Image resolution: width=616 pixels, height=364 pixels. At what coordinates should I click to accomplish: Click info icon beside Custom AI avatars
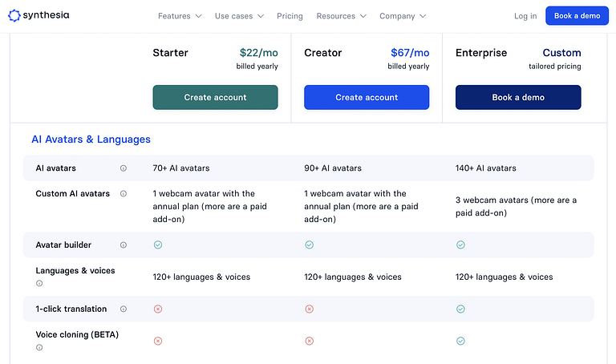[x=124, y=194]
